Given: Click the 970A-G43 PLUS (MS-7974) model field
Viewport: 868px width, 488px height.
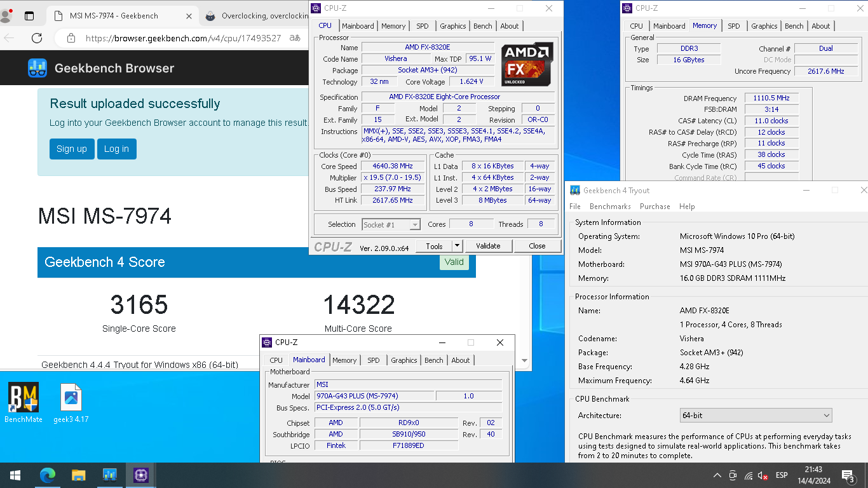Looking at the screenshot, I should click(375, 396).
